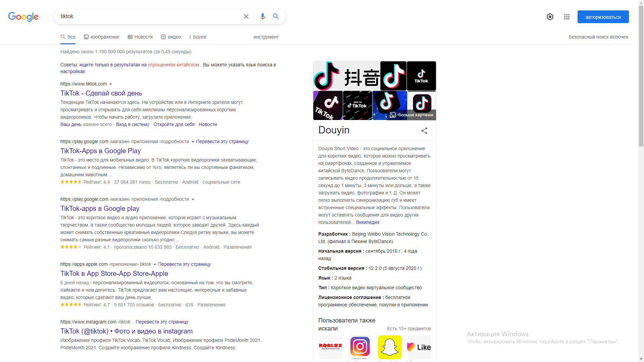Open TikTok (@tiktok) Instagram result
This screenshot has height=362, width=644.
click(126, 331)
